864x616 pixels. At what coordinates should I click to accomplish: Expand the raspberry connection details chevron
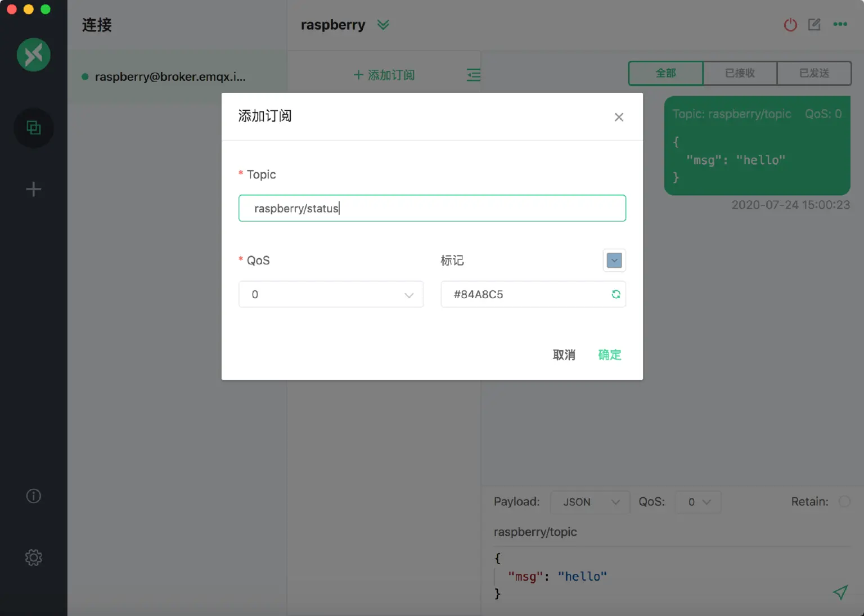pos(383,25)
